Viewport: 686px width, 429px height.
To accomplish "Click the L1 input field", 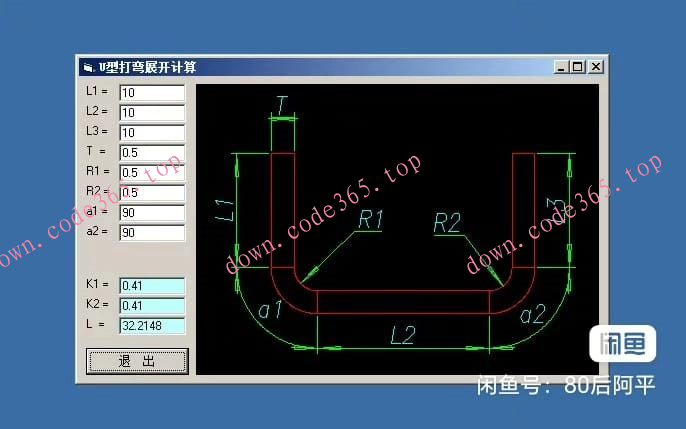I will point(152,93).
